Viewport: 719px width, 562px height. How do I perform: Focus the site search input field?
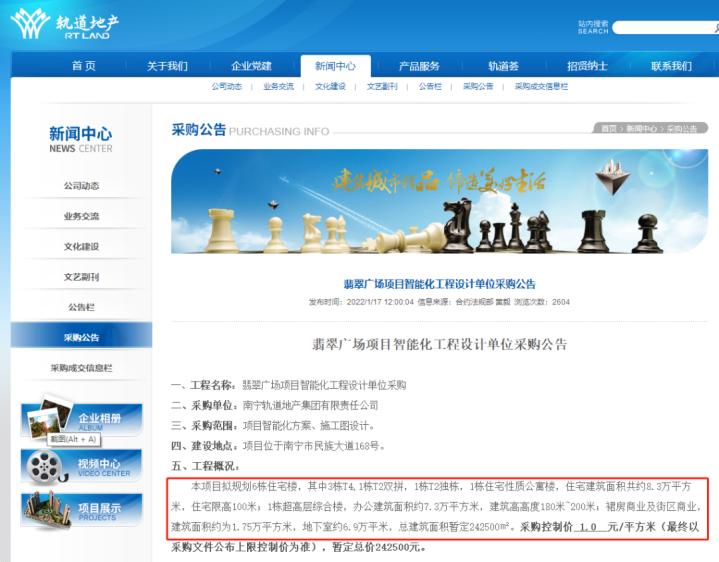pos(663,28)
